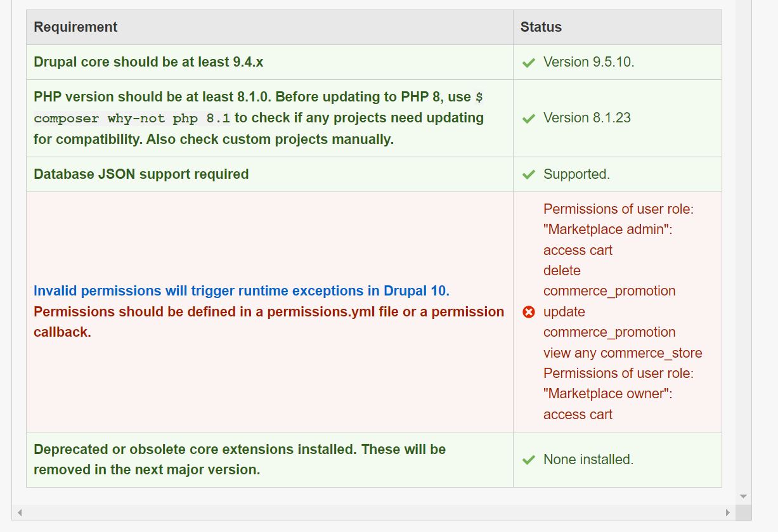Click the green checkmark beside Version 9.5.10
Viewport: 778px width, 532px height.
[x=529, y=62]
